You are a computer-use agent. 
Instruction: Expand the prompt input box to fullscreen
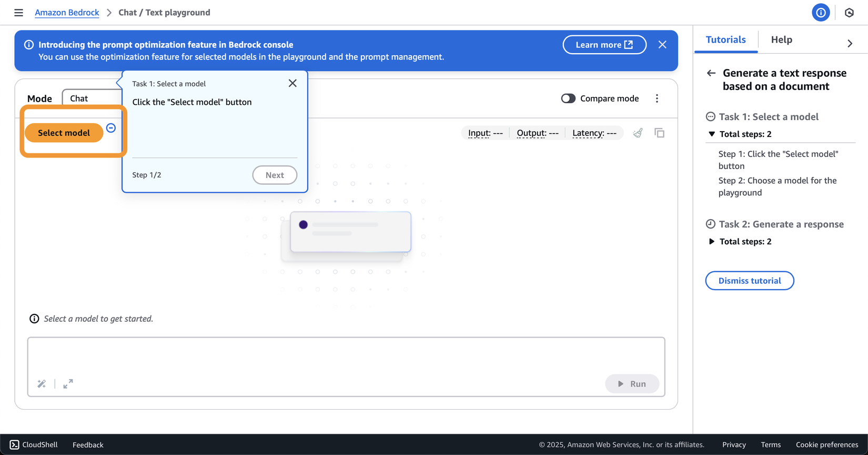(68, 384)
